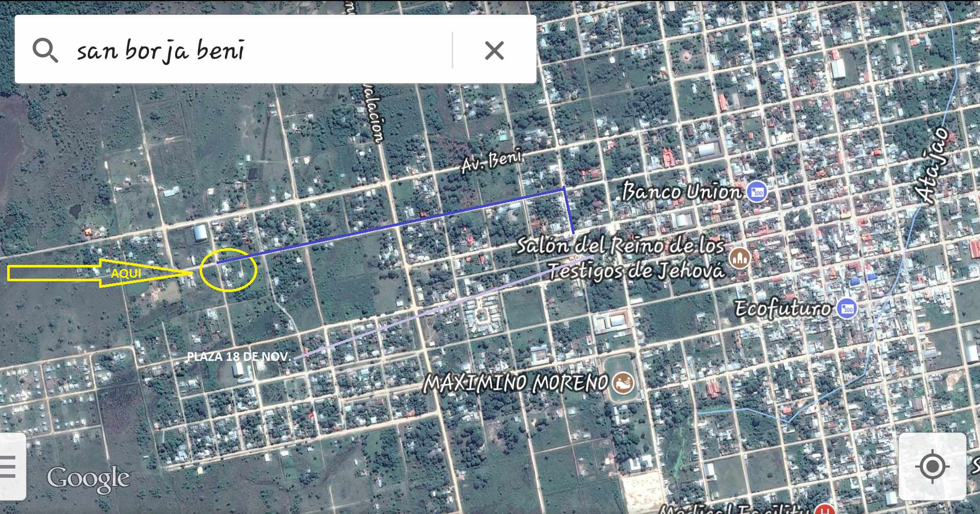Select the MAXIMINO MORENO text label
980x514 pixels.
click(516, 383)
